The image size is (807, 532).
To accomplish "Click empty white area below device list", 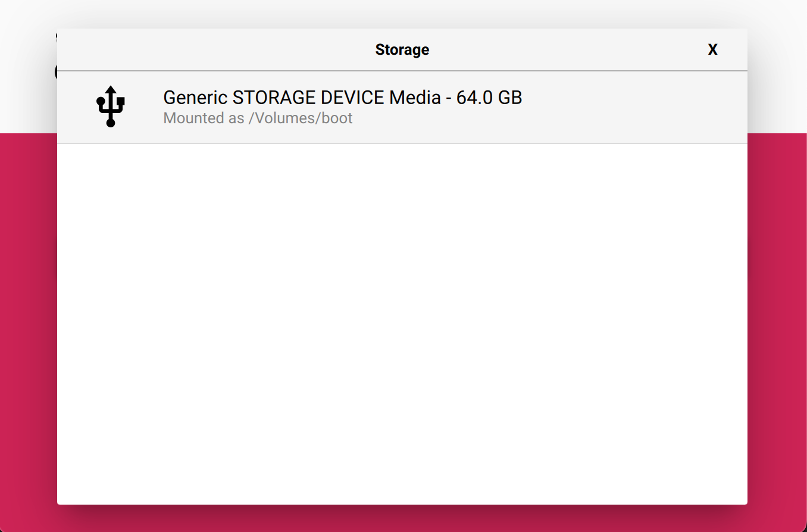I will tap(402, 324).
